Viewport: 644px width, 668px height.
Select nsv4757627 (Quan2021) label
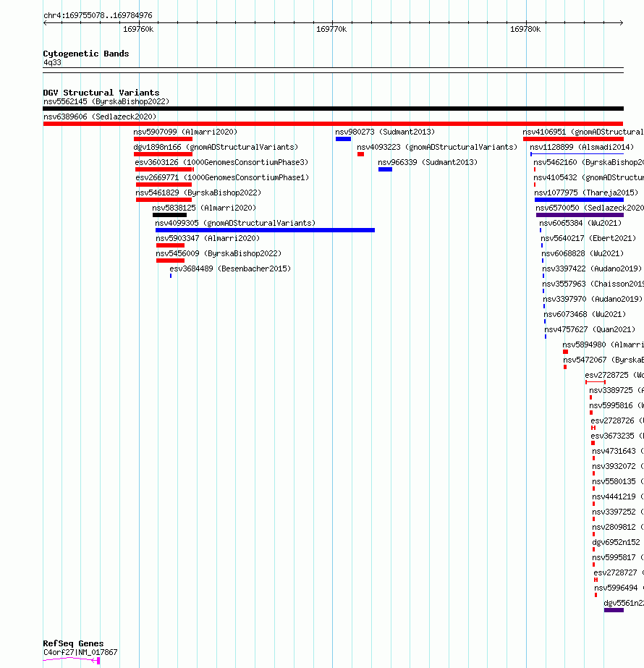(590, 330)
